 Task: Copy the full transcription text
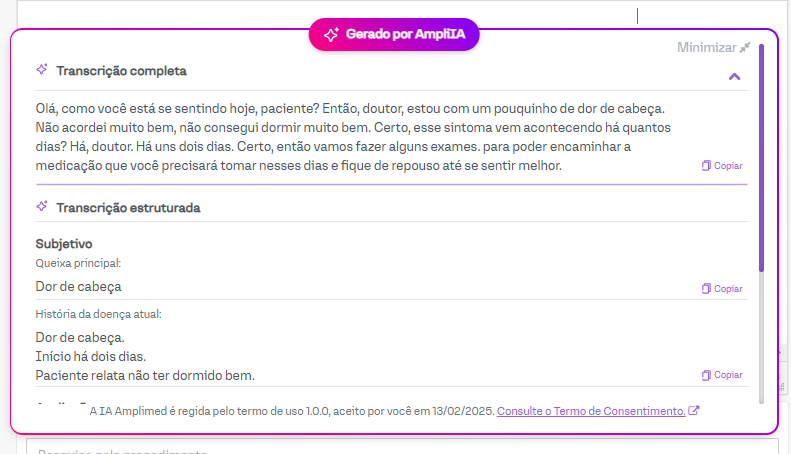point(722,166)
